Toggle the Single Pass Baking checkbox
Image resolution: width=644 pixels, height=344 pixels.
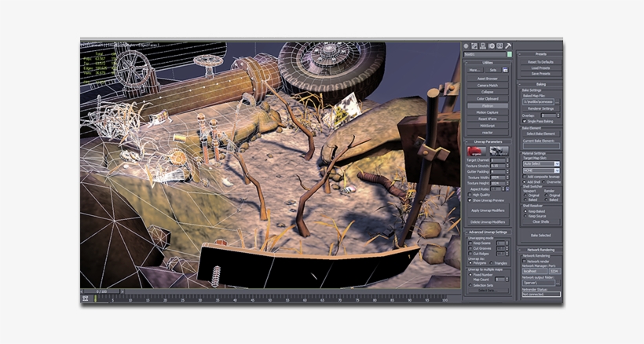pyautogui.click(x=524, y=122)
